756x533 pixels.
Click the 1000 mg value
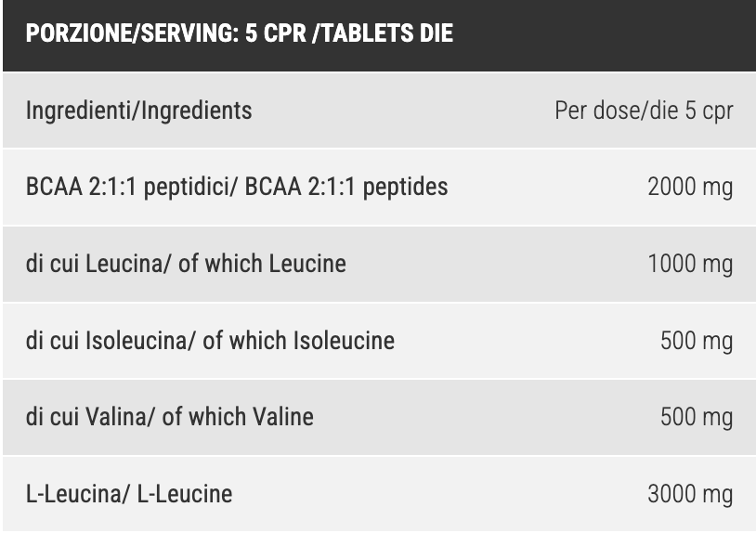click(690, 264)
